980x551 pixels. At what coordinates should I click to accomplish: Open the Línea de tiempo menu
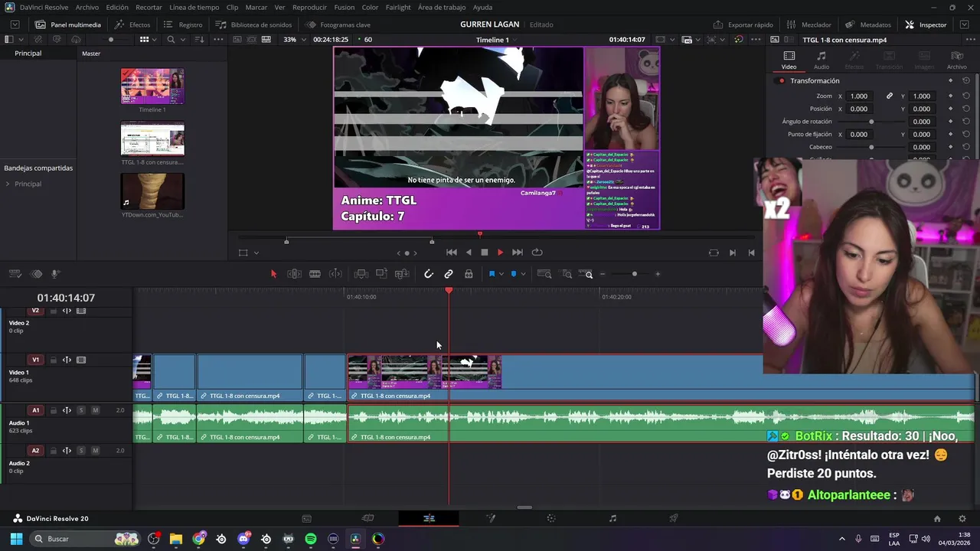194,7
